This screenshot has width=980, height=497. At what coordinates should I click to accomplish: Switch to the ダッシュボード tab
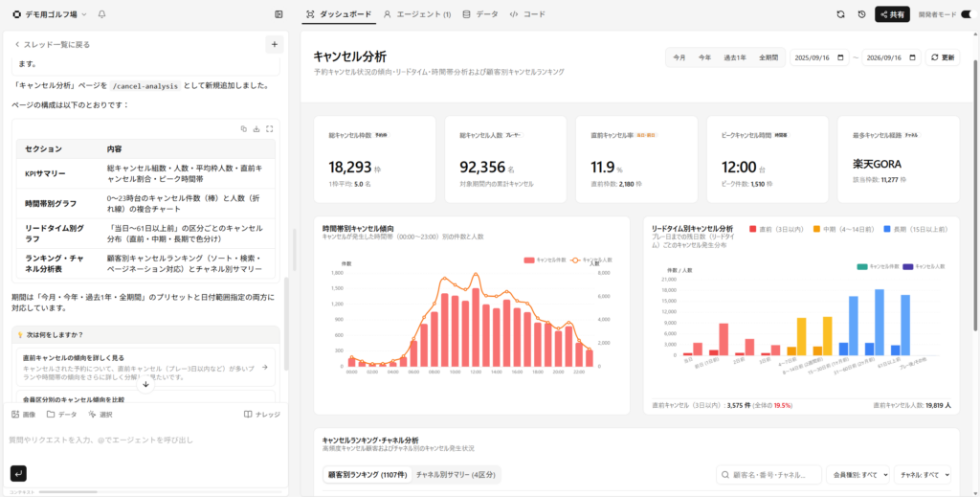(x=339, y=13)
